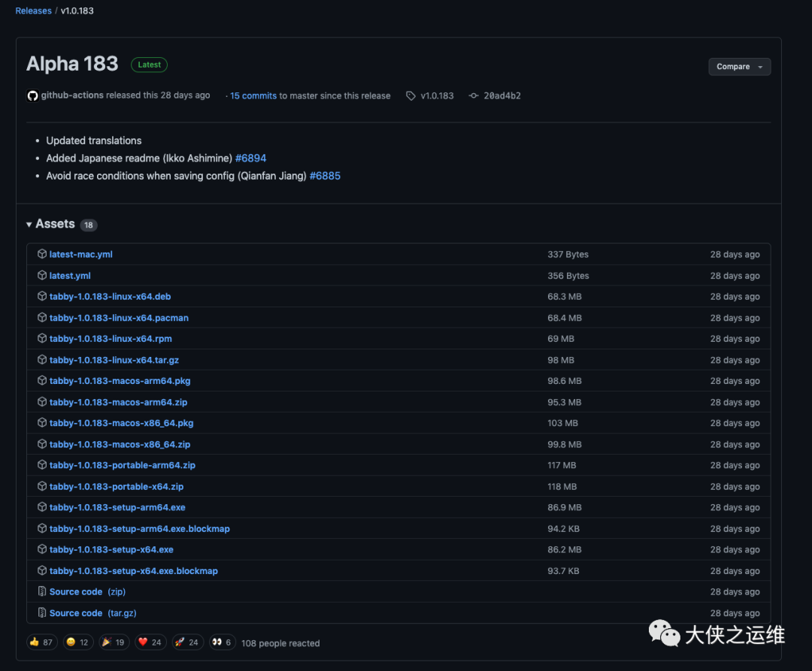The image size is (812, 671).
Task: Click zip file icon beside Source code (zip)
Action: pos(42,591)
